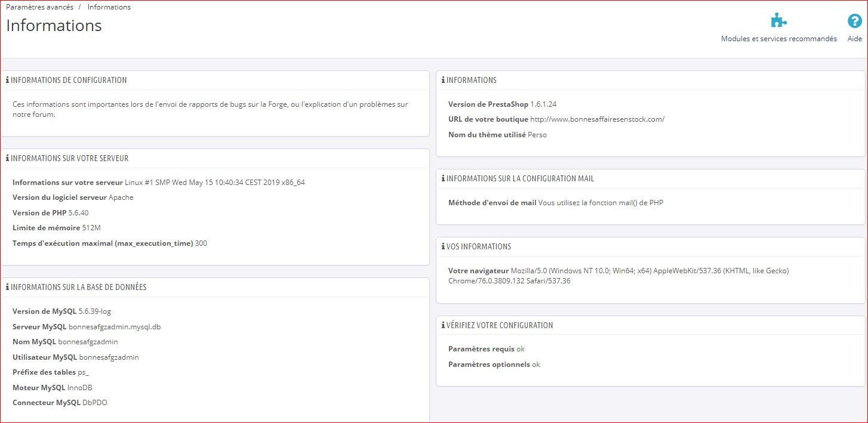Click info icon beside Informations sur votre serveur
Image resolution: width=868 pixels, height=423 pixels.
[7, 158]
